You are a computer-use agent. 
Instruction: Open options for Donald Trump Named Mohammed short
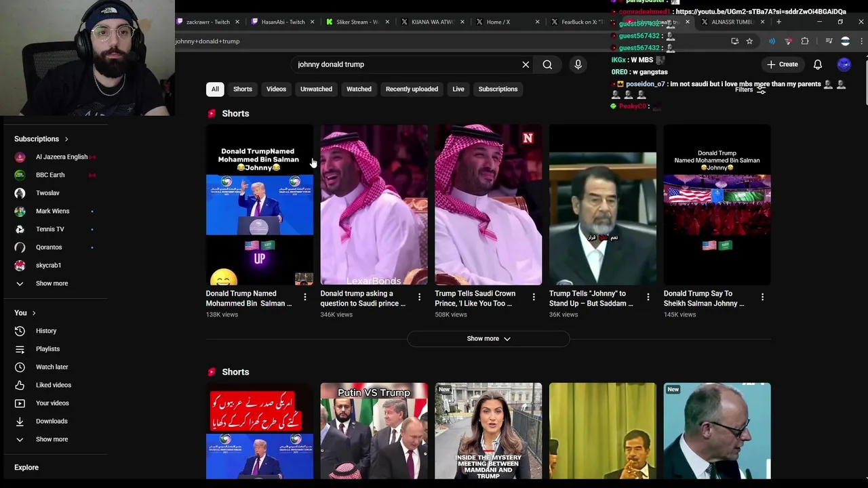coord(305,297)
